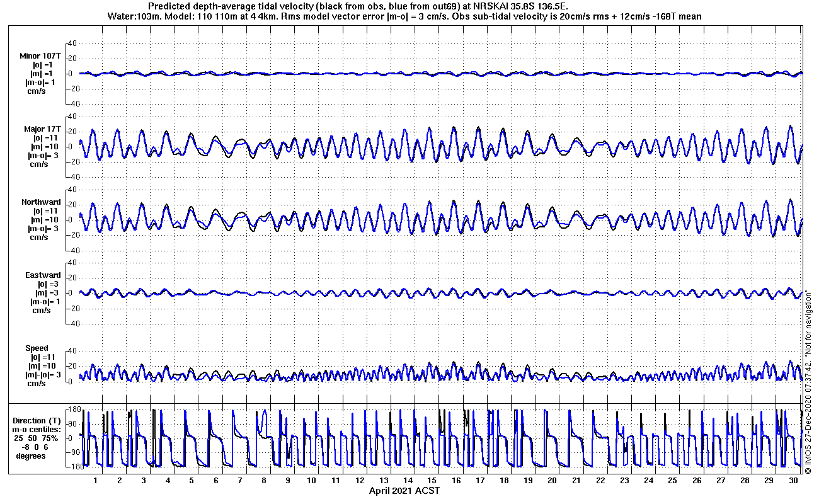Click '|o| =11' under Speed

pos(43,357)
